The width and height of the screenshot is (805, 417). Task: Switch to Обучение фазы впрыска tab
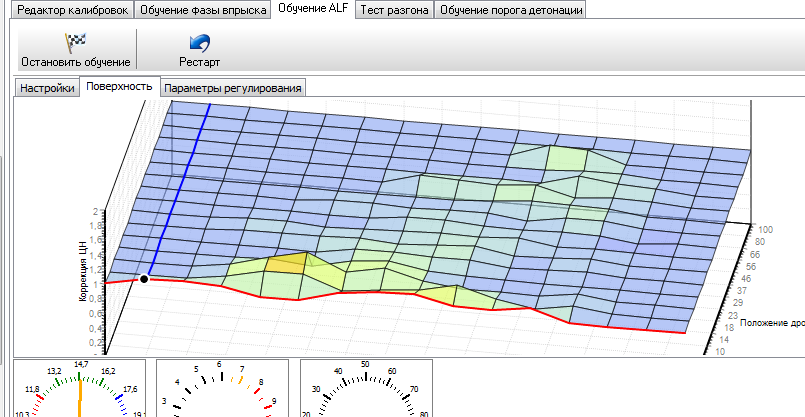tap(203, 10)
